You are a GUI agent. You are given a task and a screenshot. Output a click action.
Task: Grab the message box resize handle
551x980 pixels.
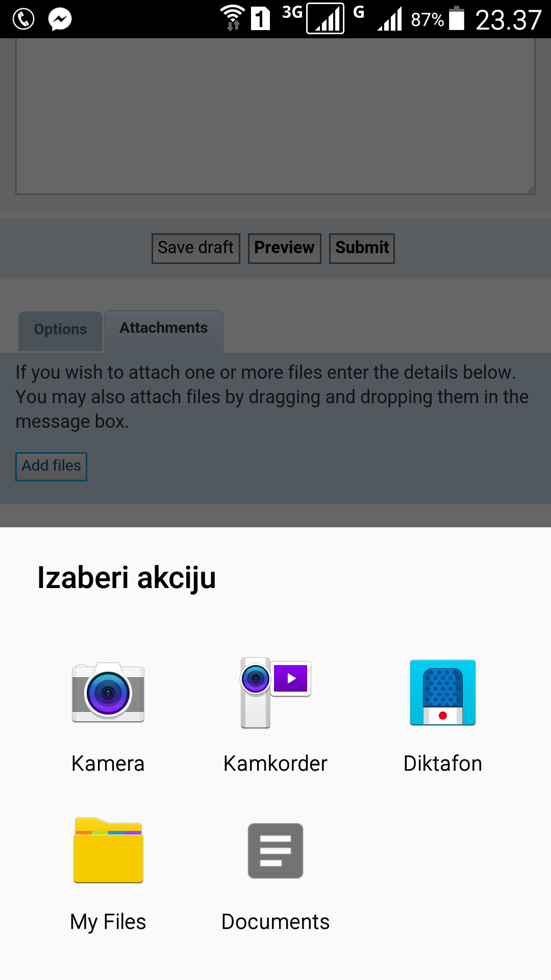point(531,190)
